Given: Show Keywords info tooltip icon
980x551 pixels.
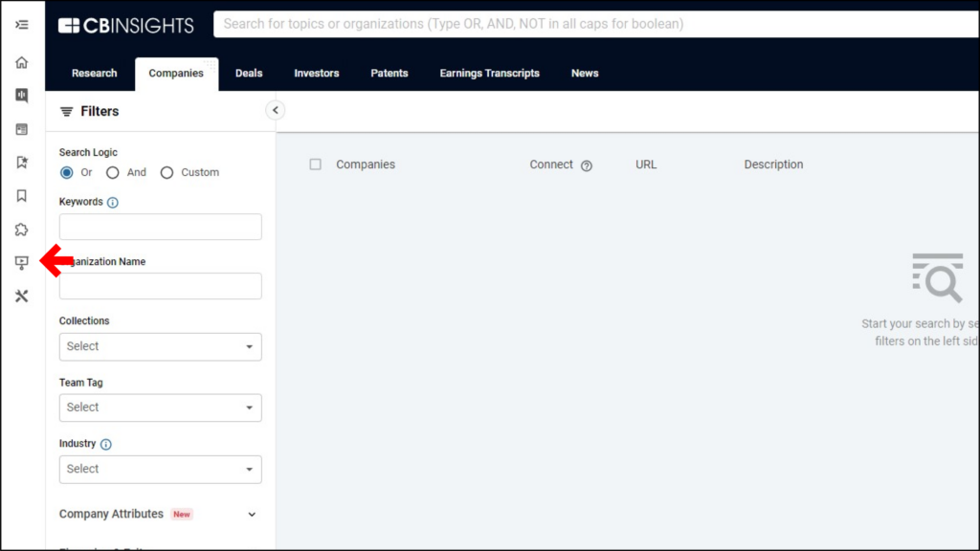Looking at the screenshot, I should (x=113, y=203).
